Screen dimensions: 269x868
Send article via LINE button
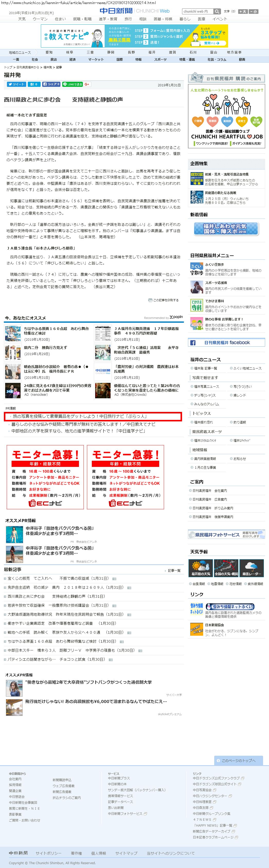point(73,84)
